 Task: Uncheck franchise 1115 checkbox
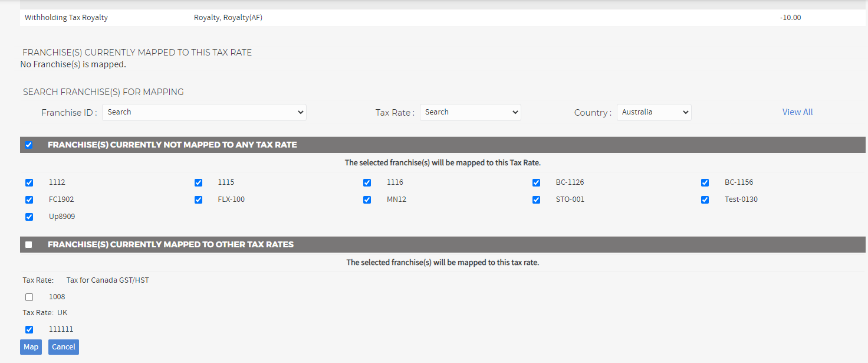[x=198, y=183]
